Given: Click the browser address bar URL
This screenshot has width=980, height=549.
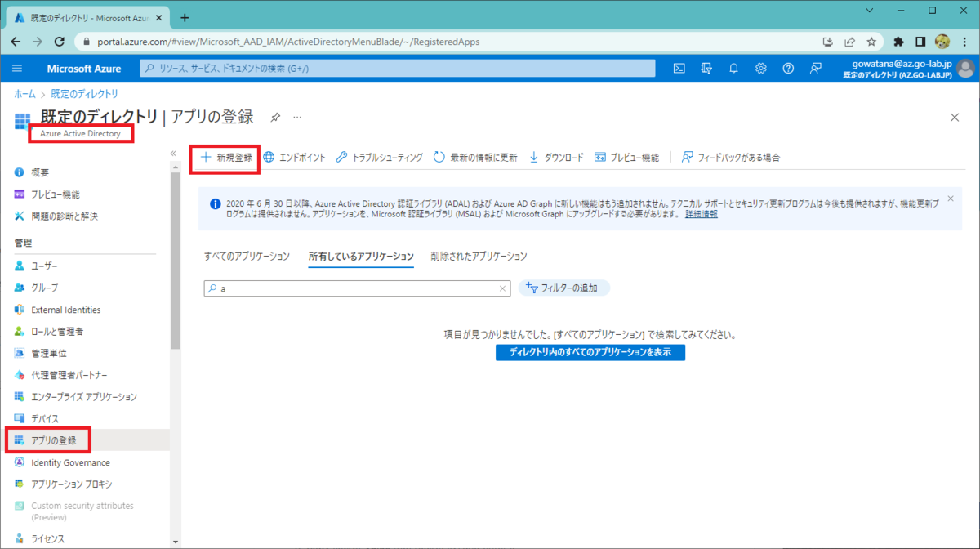Looking at the screenshot, I should [x=289, y=41].
